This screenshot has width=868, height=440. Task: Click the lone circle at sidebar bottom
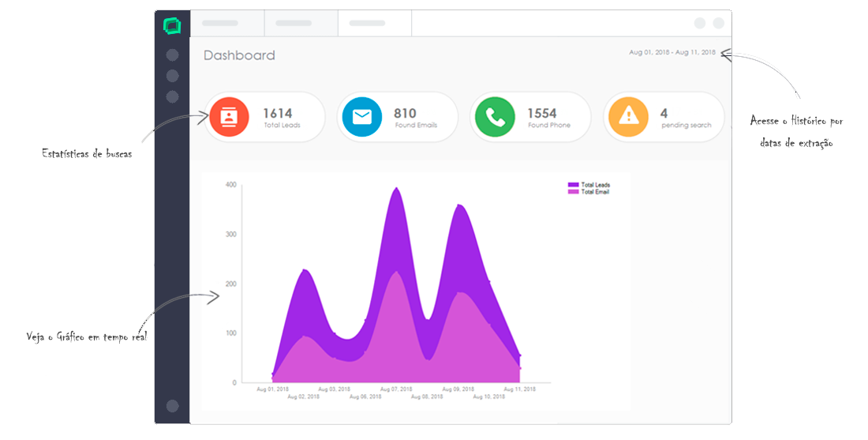coord(173,406)
